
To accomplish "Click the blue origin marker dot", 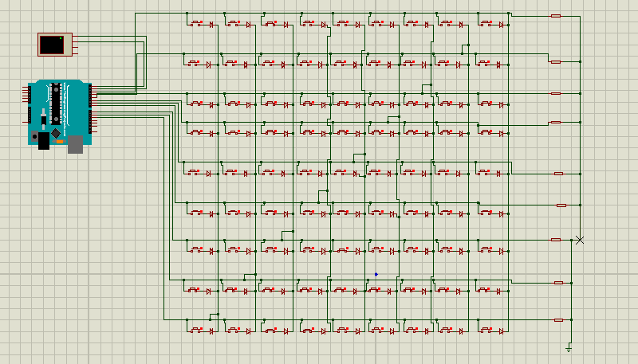I will 376,275.
